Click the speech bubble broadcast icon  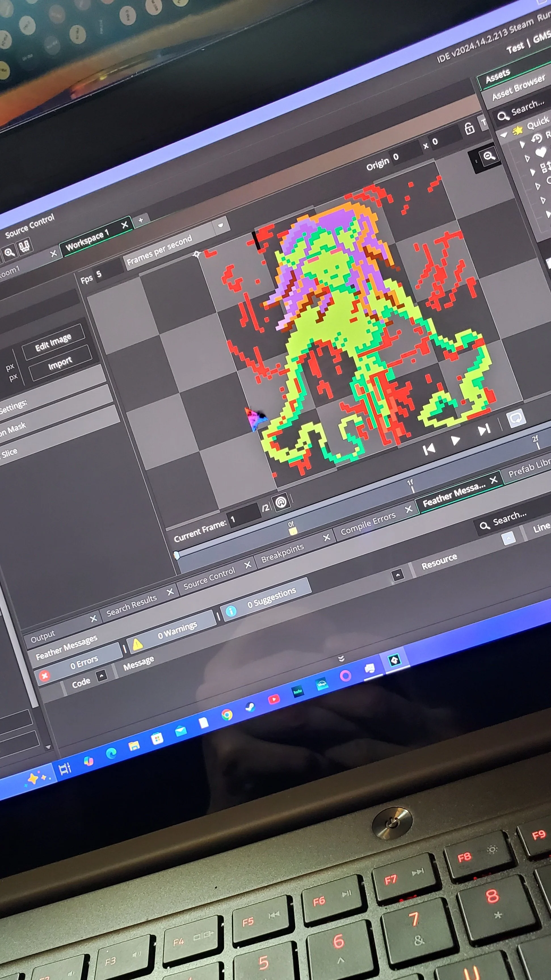[x=516, y=418]
